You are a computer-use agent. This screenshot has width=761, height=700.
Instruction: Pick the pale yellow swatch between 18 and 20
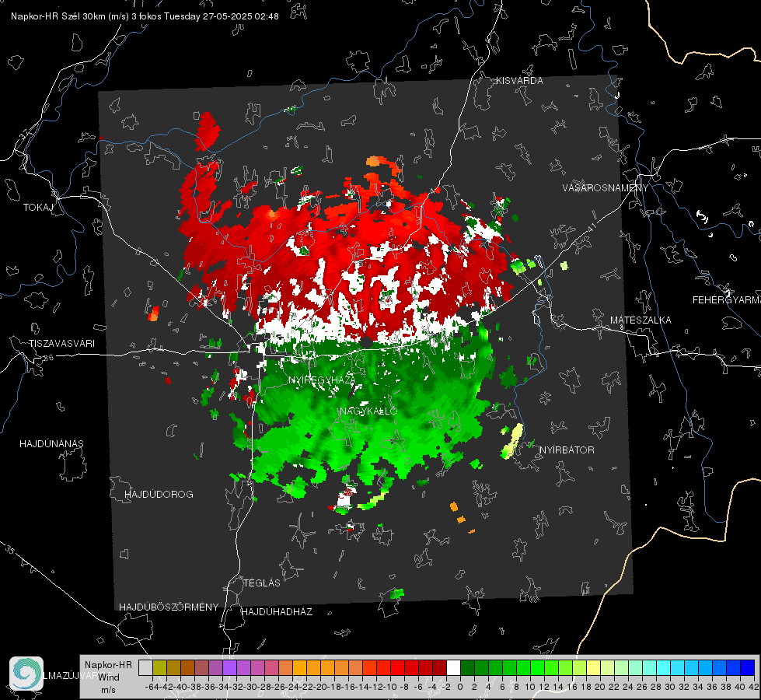(593, 667)
